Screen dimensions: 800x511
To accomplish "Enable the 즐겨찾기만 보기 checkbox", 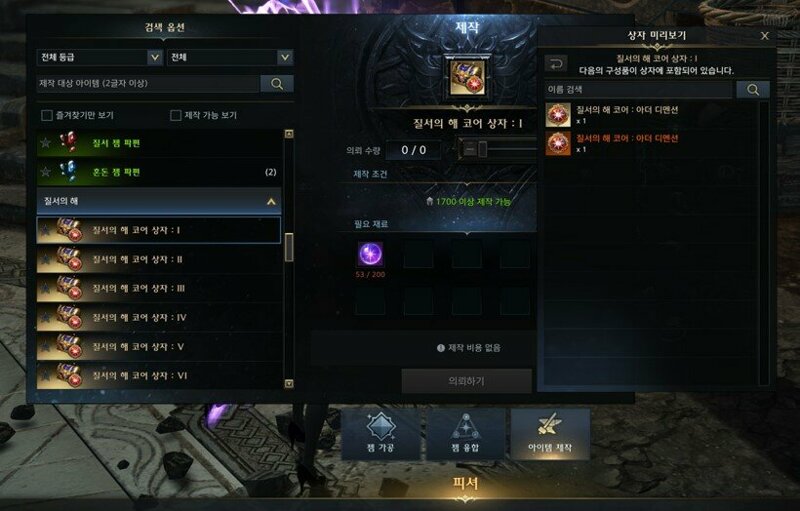I will 47,115.
